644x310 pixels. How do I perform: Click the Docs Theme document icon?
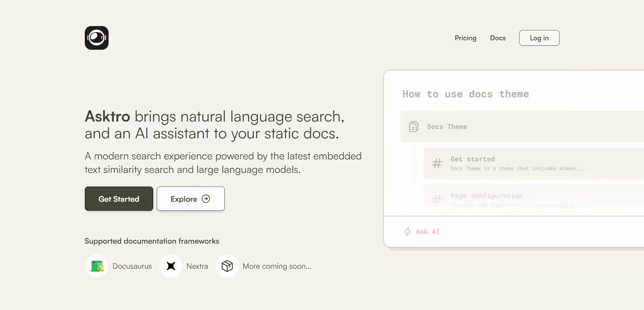(414, 126)
